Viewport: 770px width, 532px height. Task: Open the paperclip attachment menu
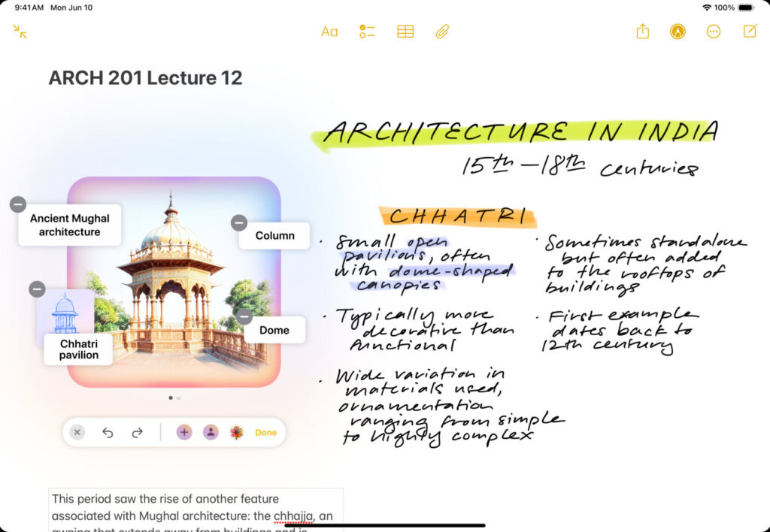442,32
